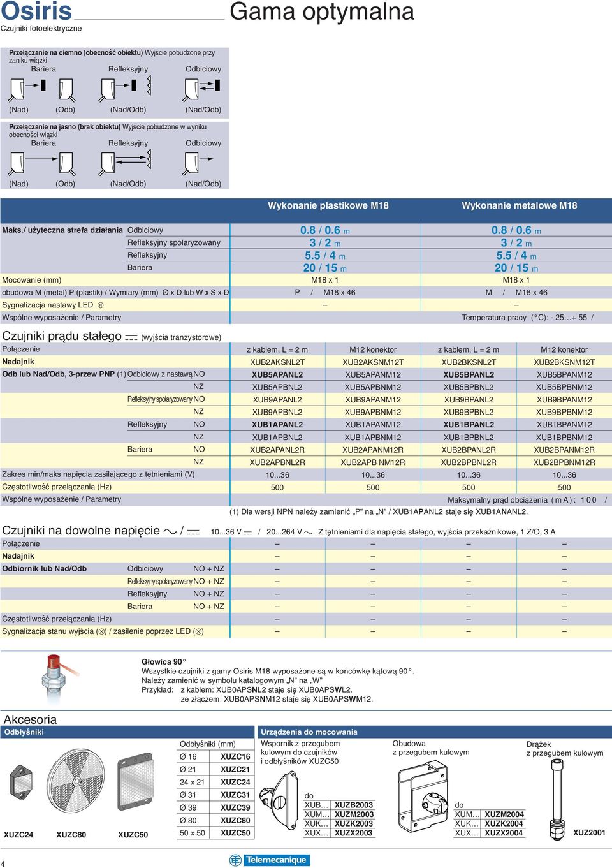
Task: Click the XUZC21 reflector reference
Action: 235,770
